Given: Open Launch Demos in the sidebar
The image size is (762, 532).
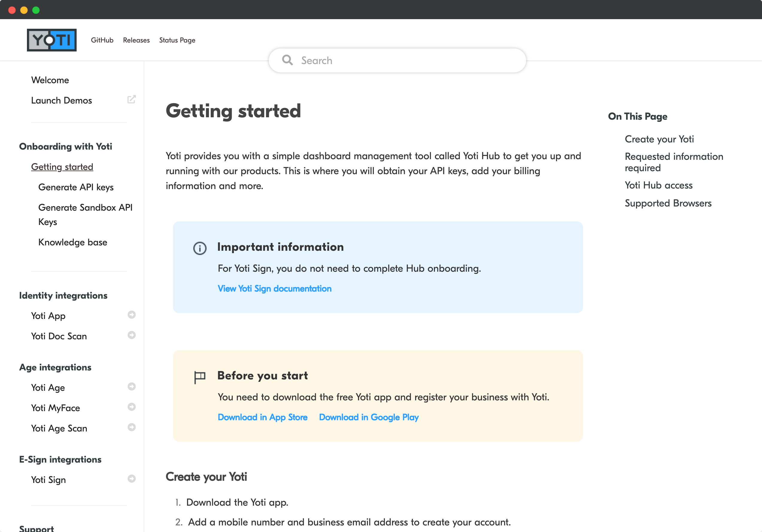Looking at the screenshot, I should tap(61, 100).
